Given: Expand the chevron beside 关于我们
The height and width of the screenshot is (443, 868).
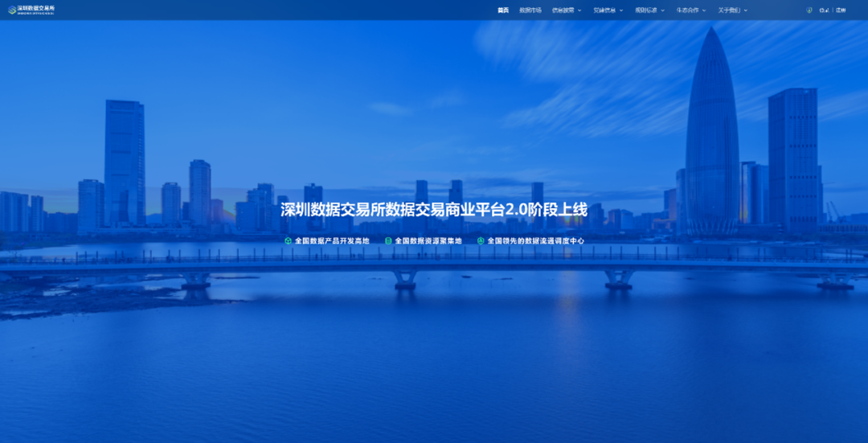Looking at the screenshot, I should (x=746, y=10).
